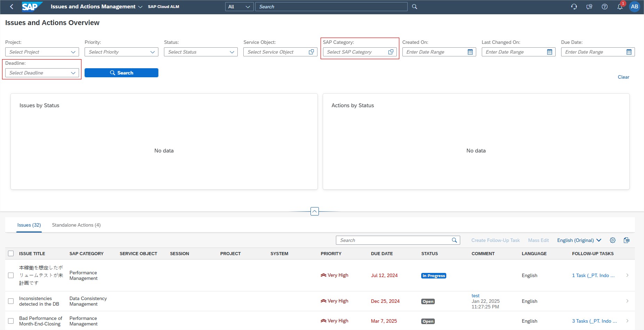
Task: Check the Inconsistencies detected in DB row
Action: pyautogui.click(x=11, y=301)
